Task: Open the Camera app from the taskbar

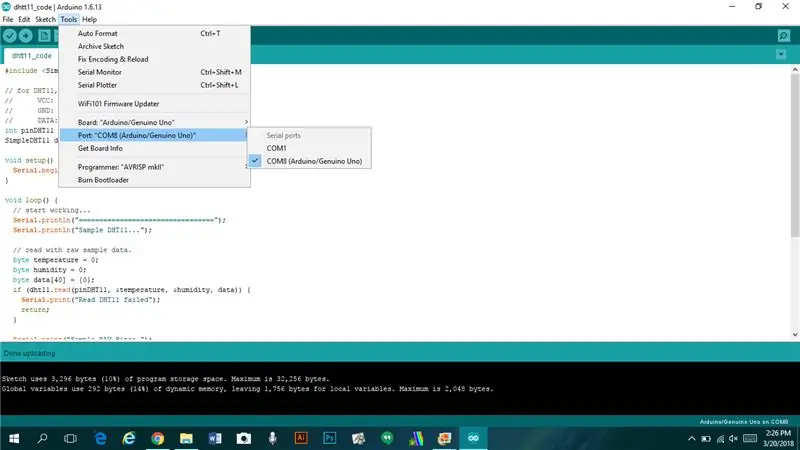Action: pos(244,438)
